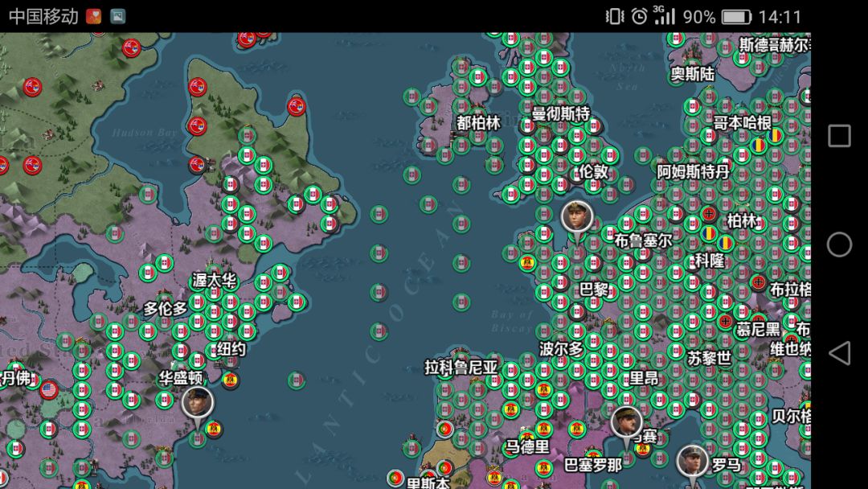Tap the red heart notification icon
Image resolution: width=868 pixels, height=489 pixels.
coord(93,17)
